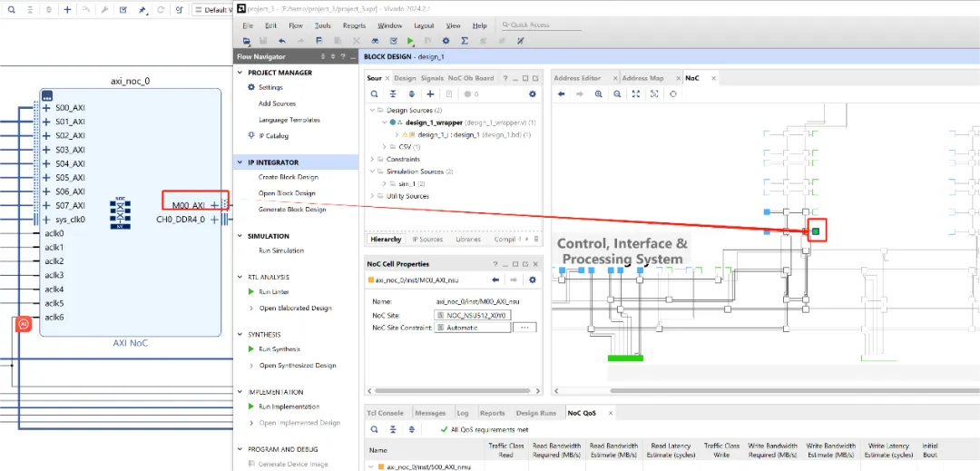The height and width of the screenshot is (471, 980).
Task: Click Generate Block Design link
Action: [292, 210]
